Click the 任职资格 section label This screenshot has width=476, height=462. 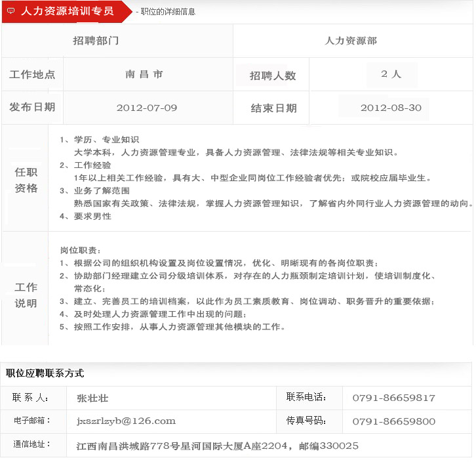coord(26,180)
